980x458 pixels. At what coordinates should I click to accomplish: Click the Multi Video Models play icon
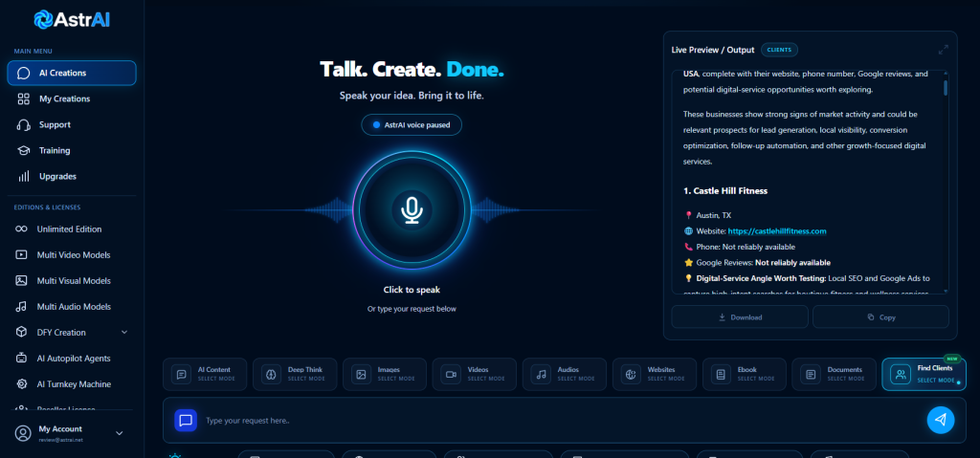coord(21,255)
